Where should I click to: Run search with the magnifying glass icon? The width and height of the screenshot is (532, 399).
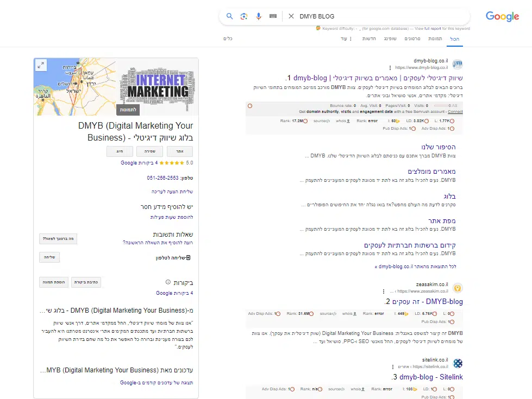pyautogui.click(x=229, y=16)
